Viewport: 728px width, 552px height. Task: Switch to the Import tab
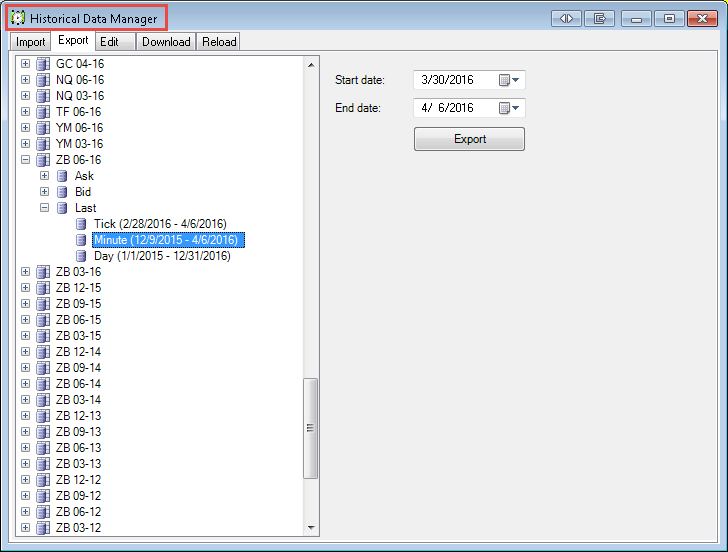30,42
